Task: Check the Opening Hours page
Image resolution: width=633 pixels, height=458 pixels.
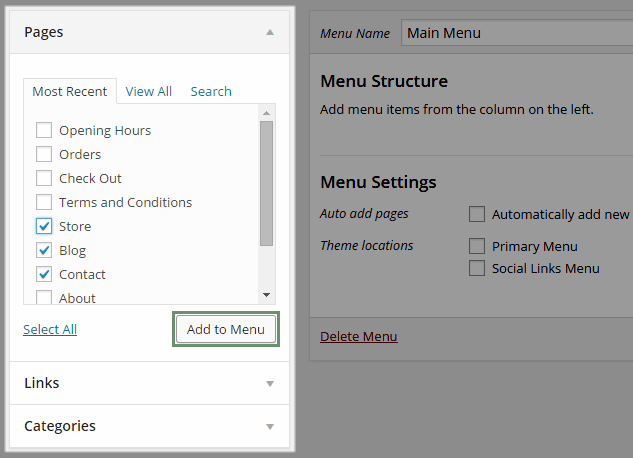Action: tap(44, 130)
